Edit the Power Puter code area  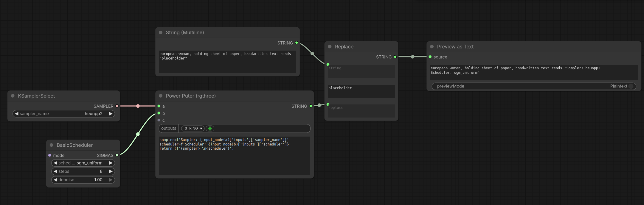click(235, 156)
